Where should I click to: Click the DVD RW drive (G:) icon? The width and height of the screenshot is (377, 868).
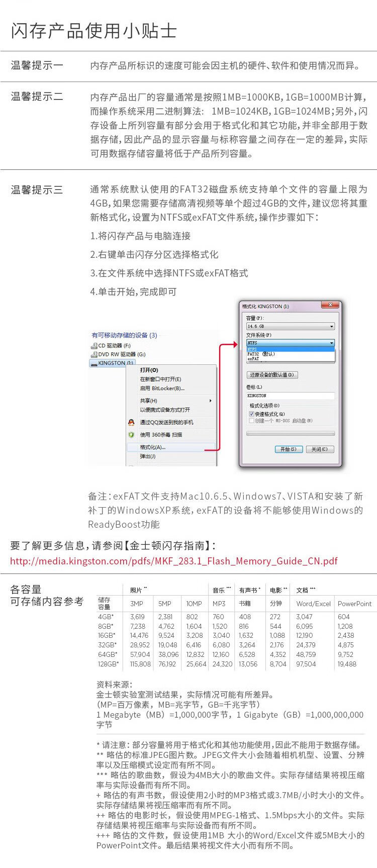coord(94,354)
